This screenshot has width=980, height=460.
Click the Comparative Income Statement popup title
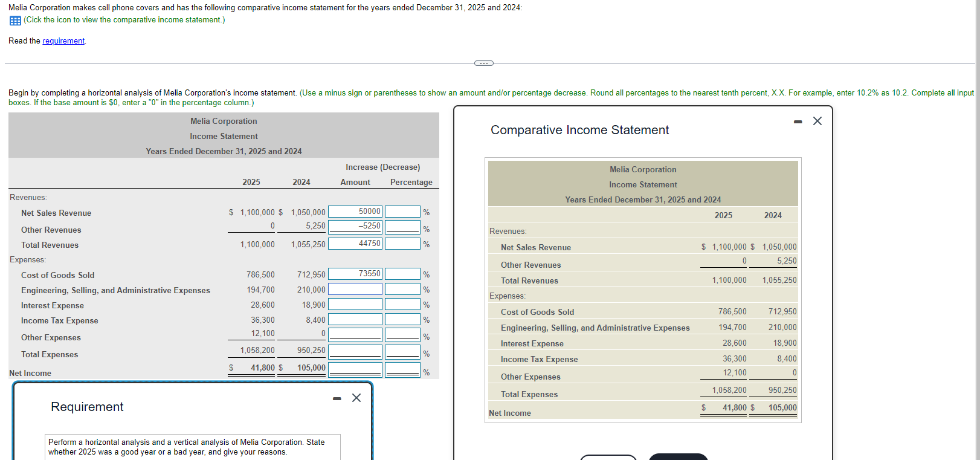(x=579, y=130)
